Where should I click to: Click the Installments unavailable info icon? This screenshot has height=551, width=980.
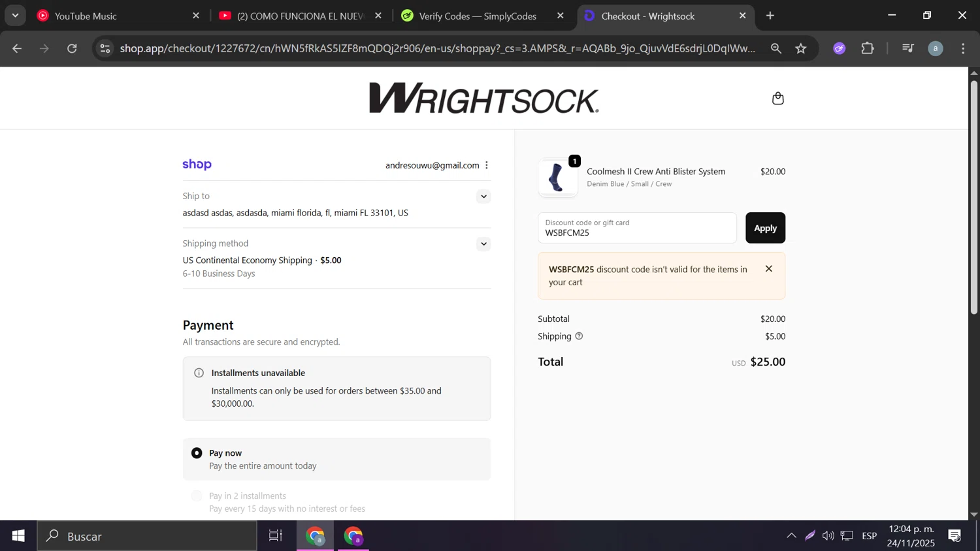click(199, 373)
